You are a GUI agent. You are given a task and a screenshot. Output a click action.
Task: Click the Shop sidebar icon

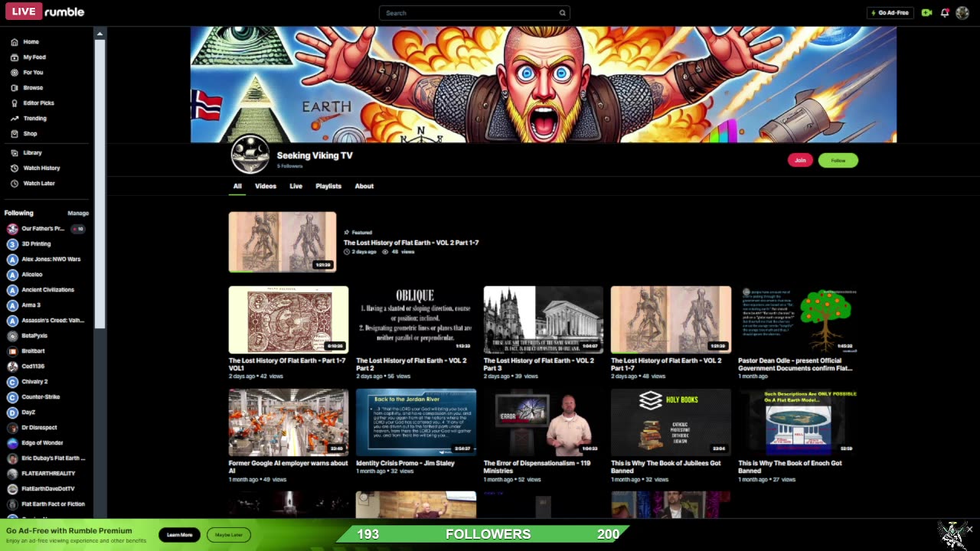click(14, 134)
